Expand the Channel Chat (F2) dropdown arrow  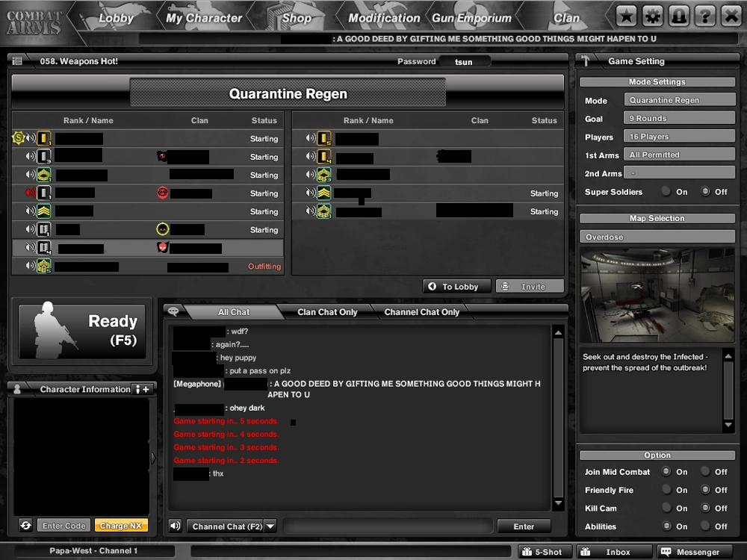270,526
